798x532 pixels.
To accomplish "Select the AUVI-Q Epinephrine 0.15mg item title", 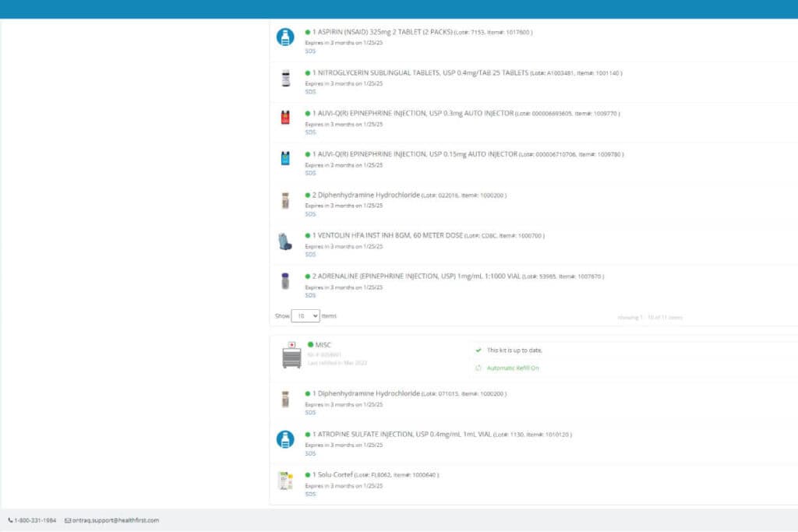I will (415, 154).
